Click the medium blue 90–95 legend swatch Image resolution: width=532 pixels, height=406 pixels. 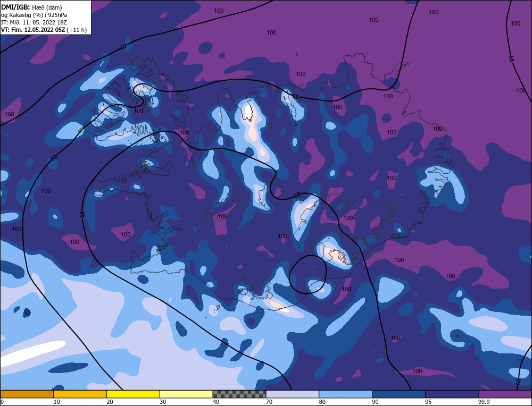[398, 394]
